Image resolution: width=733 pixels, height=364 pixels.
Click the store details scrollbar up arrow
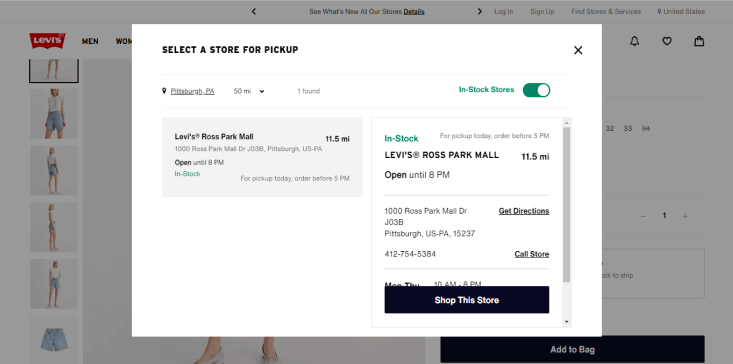pos(567,123)
